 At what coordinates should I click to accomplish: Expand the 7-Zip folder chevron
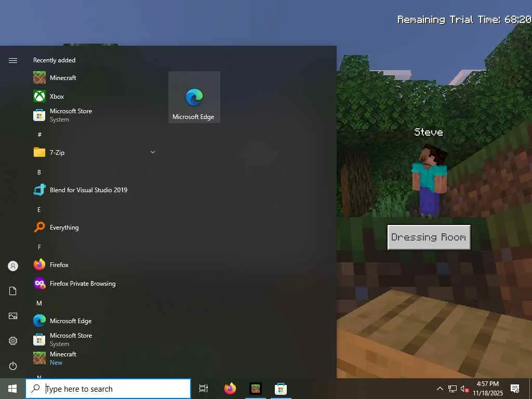click(x=153, y=152)
